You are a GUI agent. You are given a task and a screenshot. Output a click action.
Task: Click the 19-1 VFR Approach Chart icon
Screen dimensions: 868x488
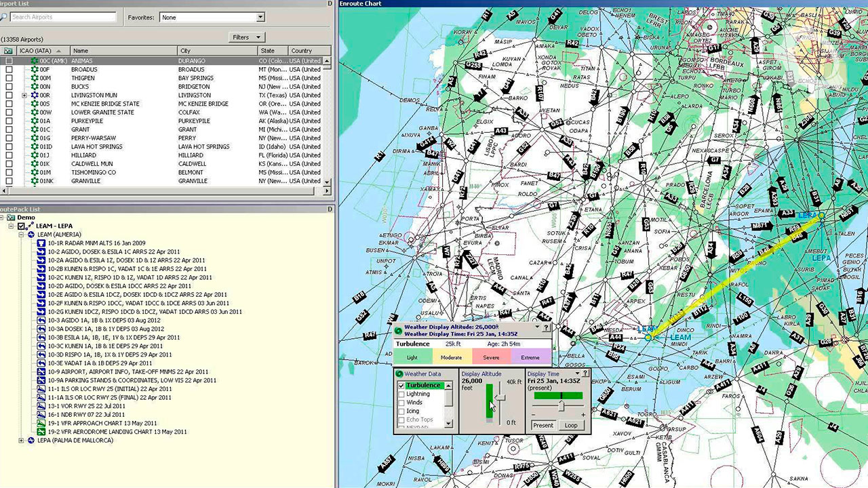tap(41, 423)
